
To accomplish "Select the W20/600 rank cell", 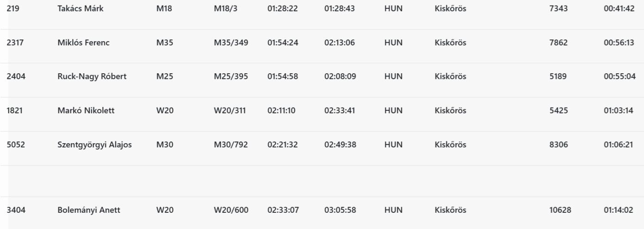I will coord(231,210).
